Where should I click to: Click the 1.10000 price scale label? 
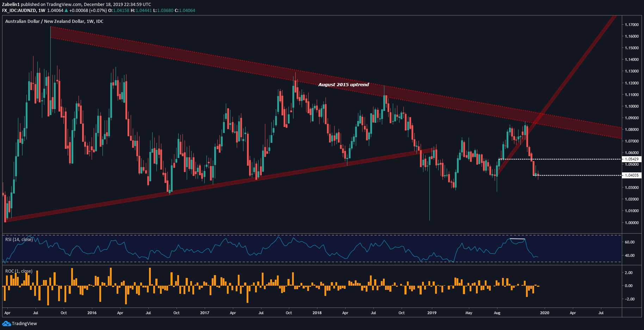tap(632, 106)
